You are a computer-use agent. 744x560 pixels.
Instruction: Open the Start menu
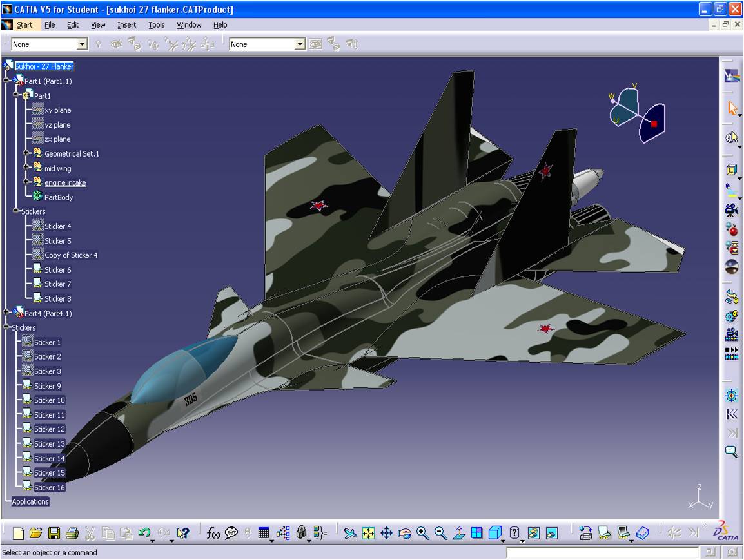click(x=24, y=24)
